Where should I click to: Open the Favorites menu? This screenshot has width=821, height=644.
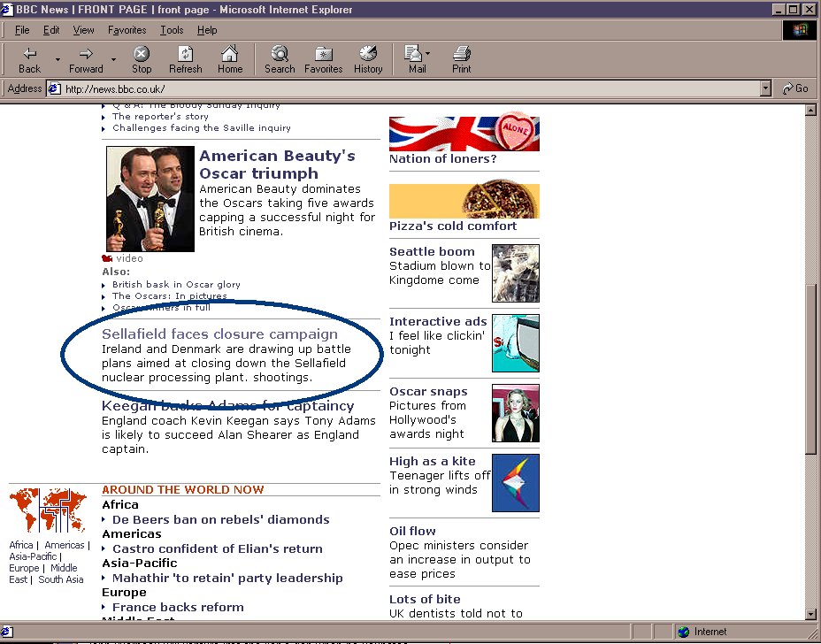coord(127,30)
